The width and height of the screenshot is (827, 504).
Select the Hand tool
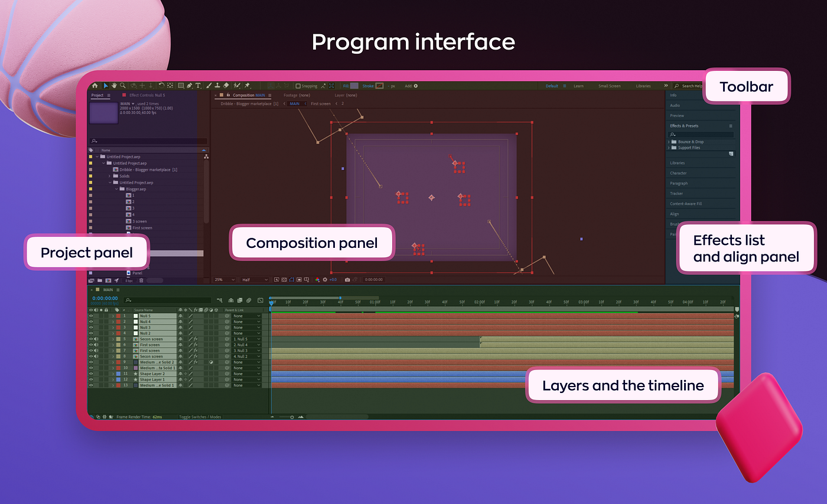pyautogui.click(x=114, y=86)
